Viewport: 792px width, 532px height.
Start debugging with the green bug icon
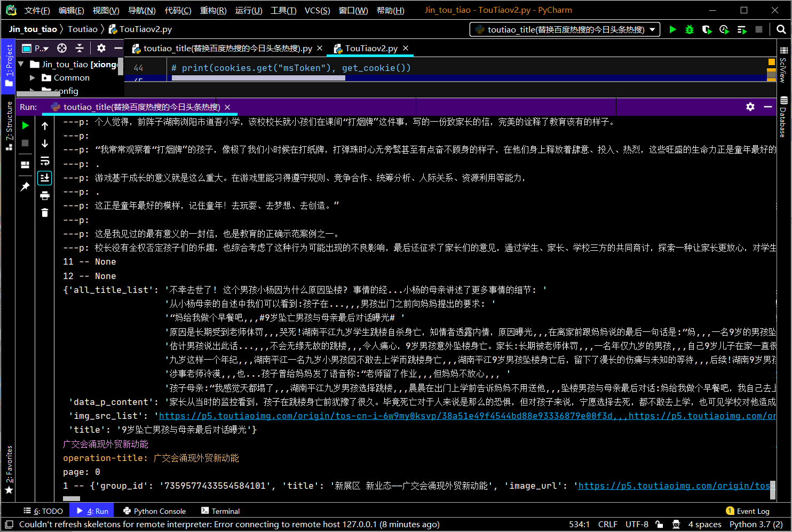(690, 30)
